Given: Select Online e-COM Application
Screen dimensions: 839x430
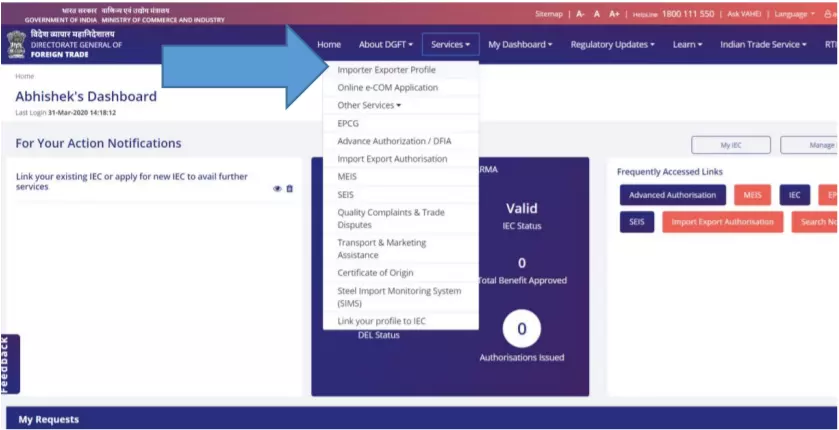Looking at the screenshot, I should [401, 88].
